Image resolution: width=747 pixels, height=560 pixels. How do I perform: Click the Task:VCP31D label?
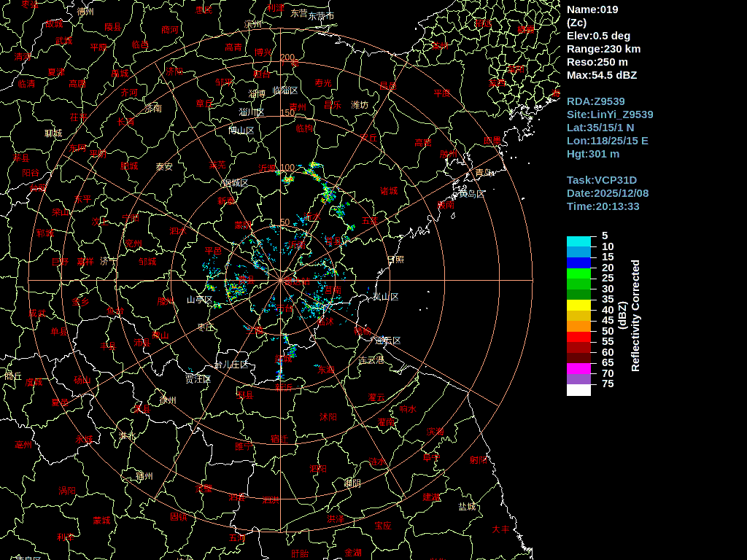[x=602, y=180]
